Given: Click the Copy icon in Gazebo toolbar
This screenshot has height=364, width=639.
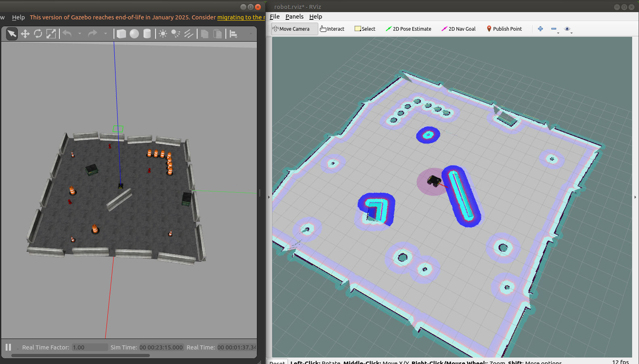Looking at the screenshot, I should coord(204,34).
